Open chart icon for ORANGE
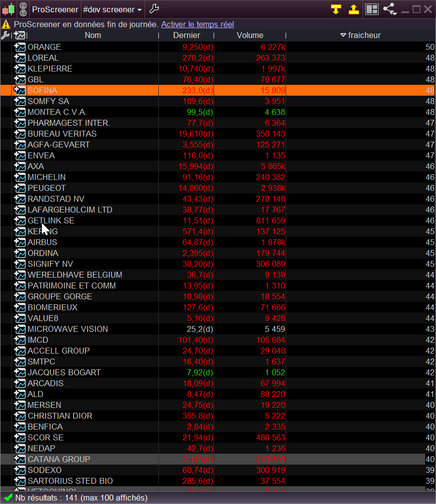Screen dimensions: 436x504 click(20, 47)
